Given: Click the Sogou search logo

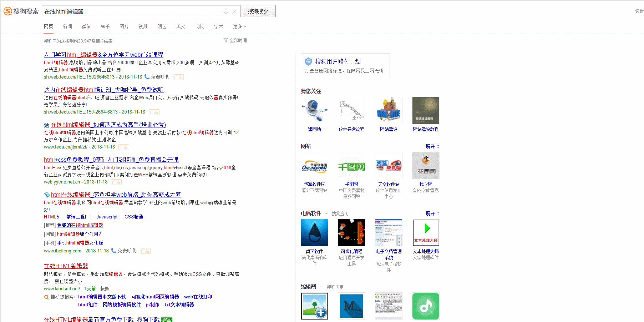Looking at the screenshot, I should click(x=21, y=11).
